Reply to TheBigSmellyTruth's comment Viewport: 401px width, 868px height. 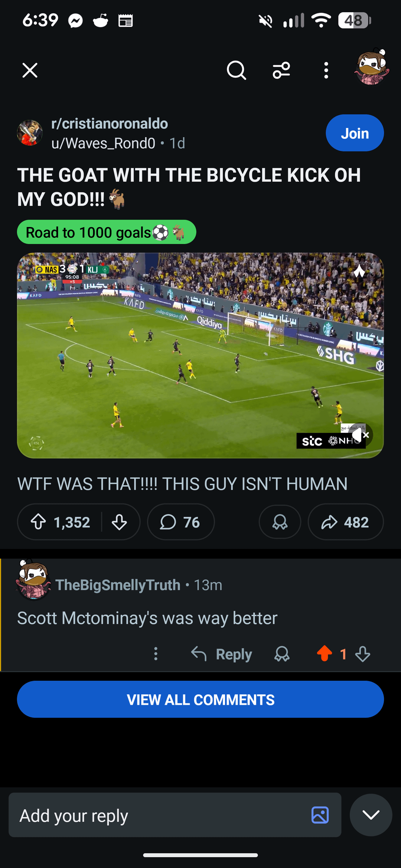[x=222, y=654]
